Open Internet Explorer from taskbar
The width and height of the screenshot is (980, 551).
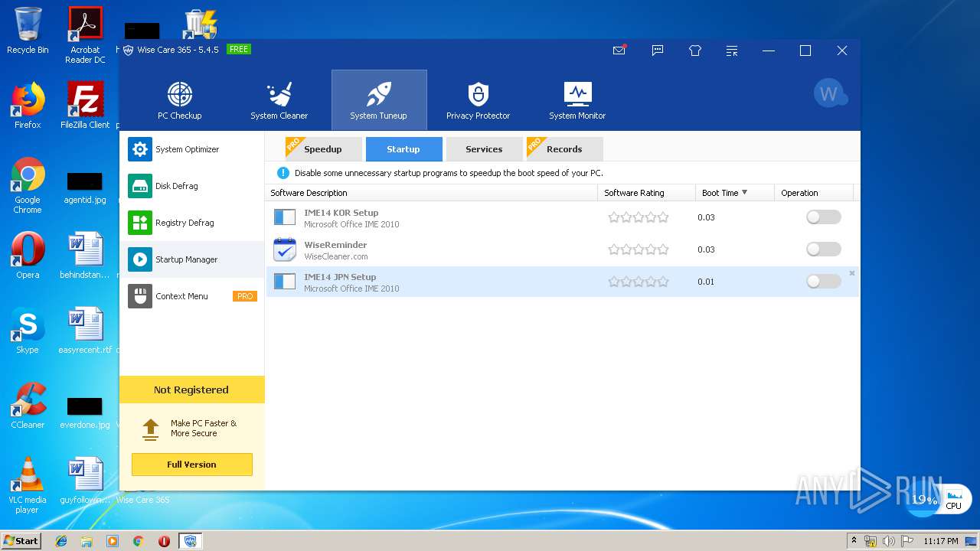click(61, 541)
